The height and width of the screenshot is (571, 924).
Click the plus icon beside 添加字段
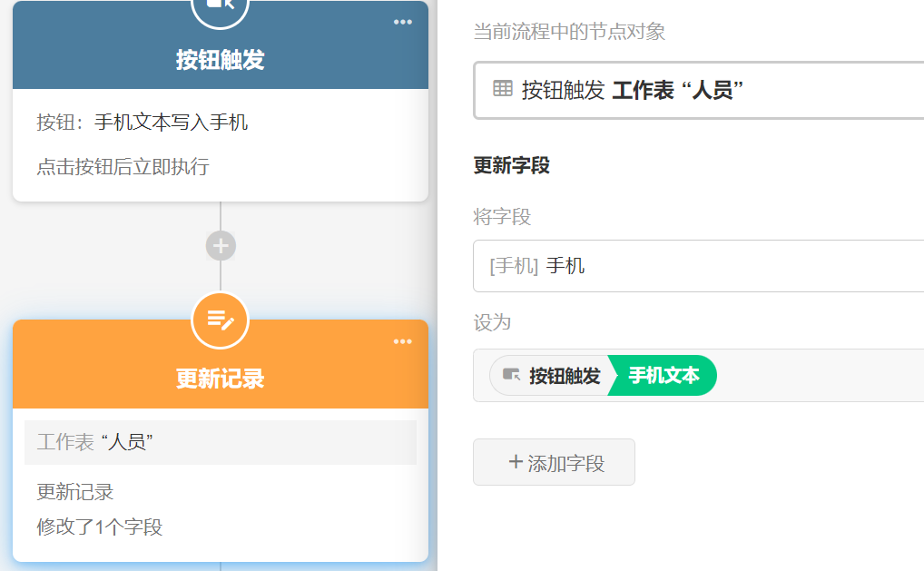516,462
